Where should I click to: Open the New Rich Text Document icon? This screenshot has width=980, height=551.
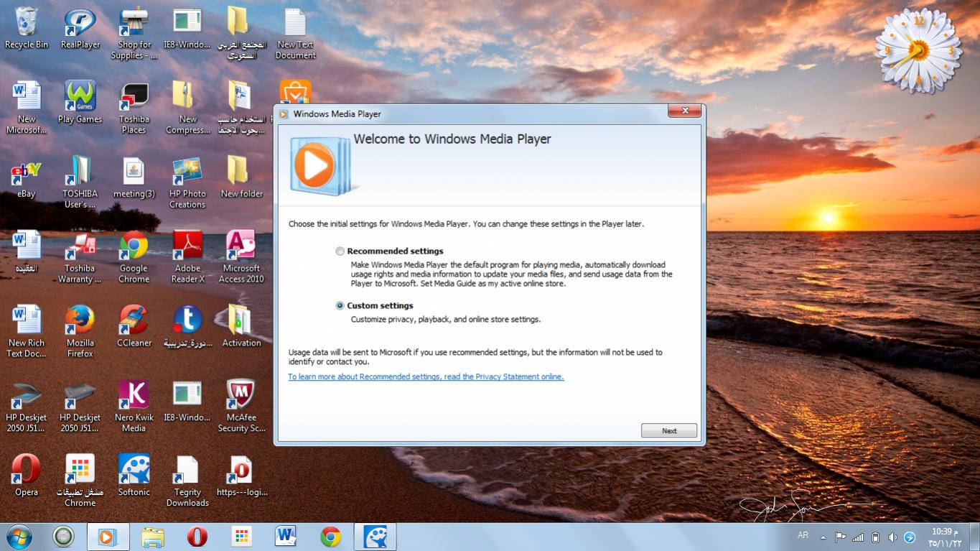click(x=27, y=332)
